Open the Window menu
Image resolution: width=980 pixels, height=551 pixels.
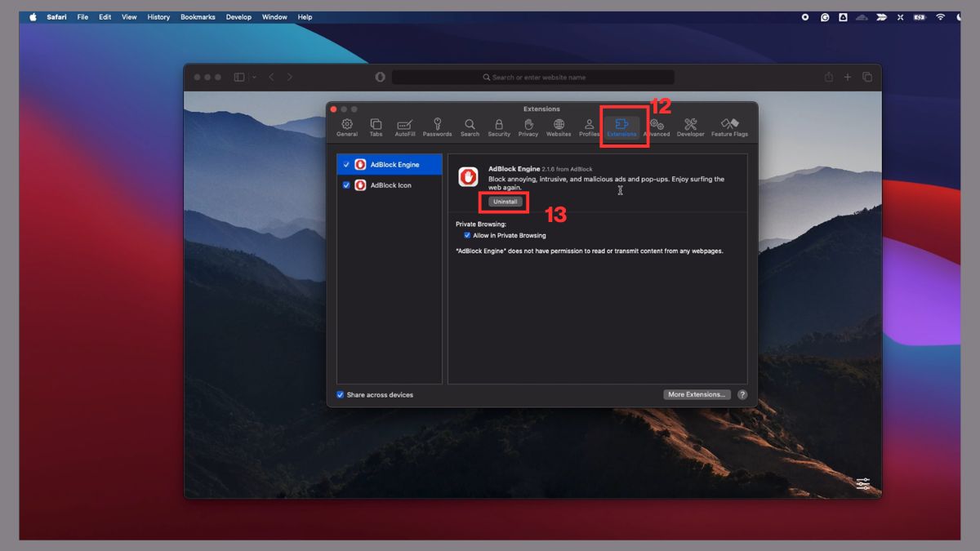pyautogui.click(x=274, y=17)
